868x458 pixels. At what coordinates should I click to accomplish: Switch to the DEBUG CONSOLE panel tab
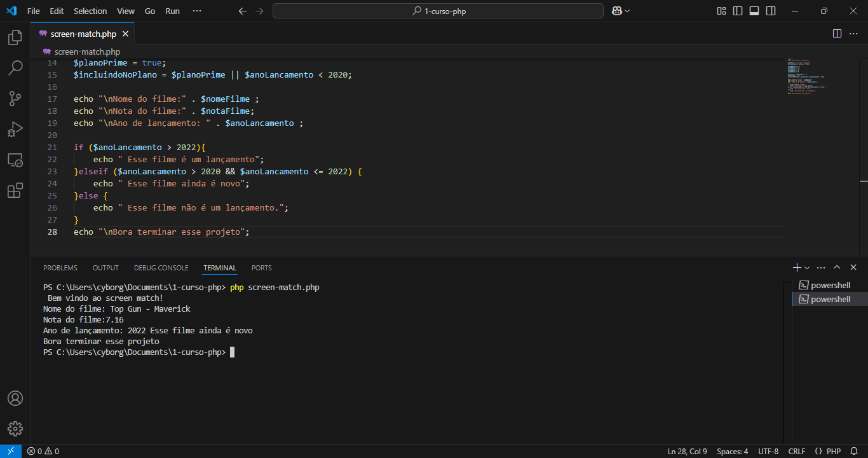pos(161,268)
